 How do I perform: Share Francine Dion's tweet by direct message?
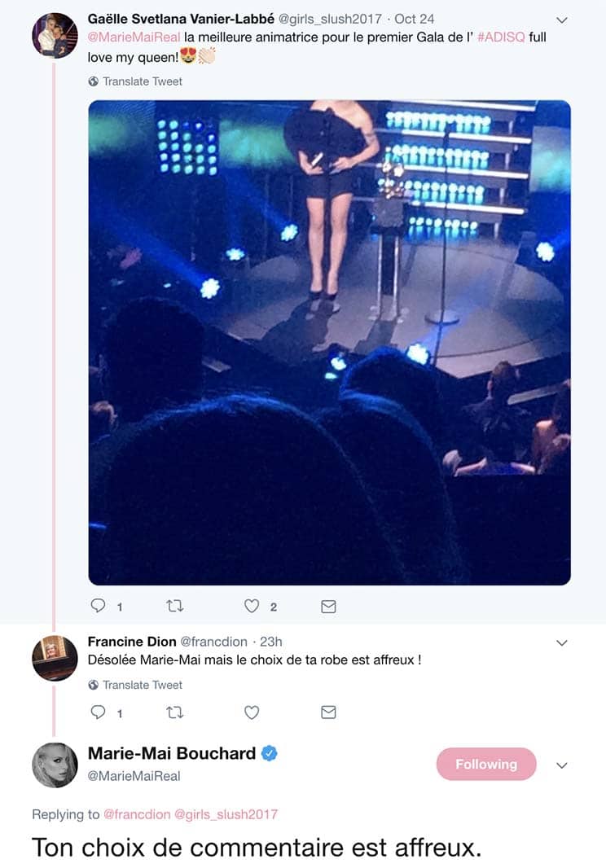click(x=328, y=712)
